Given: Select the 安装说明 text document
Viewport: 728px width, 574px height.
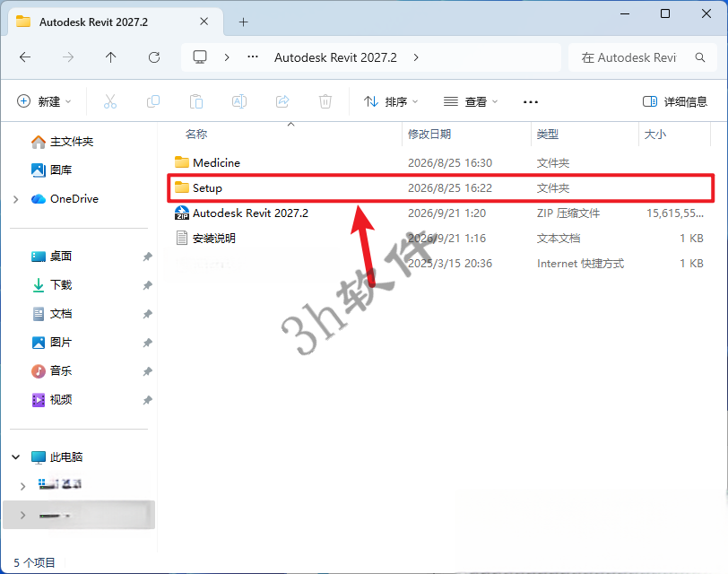Looking at the screenshot, I should (x=440, y=238).
